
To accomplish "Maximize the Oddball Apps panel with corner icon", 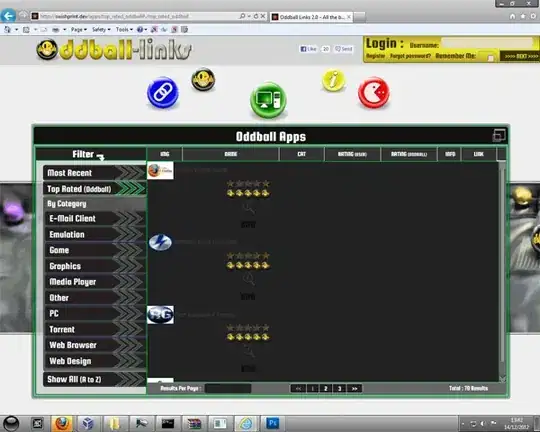I will click(x=499, y=135).
